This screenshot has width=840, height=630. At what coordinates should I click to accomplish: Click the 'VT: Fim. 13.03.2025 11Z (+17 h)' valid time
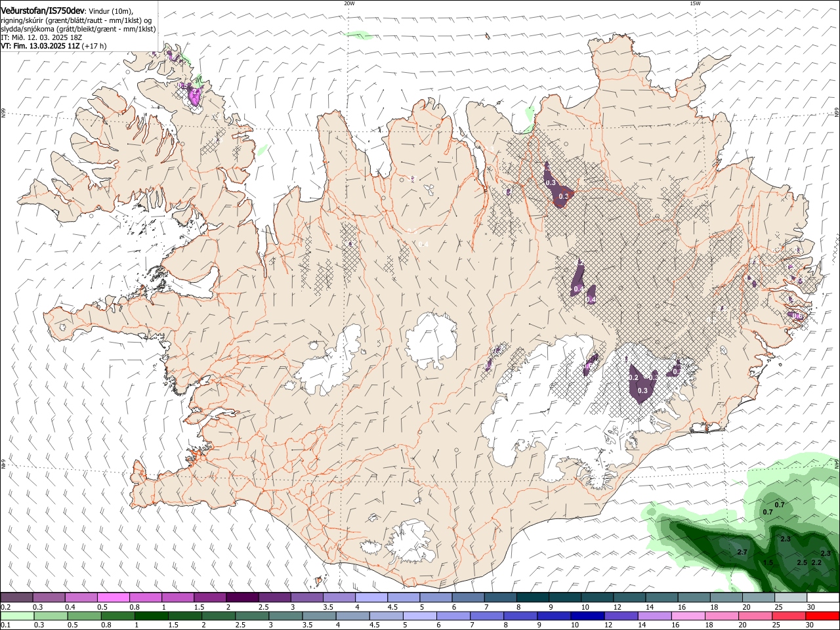coord(53,46)
